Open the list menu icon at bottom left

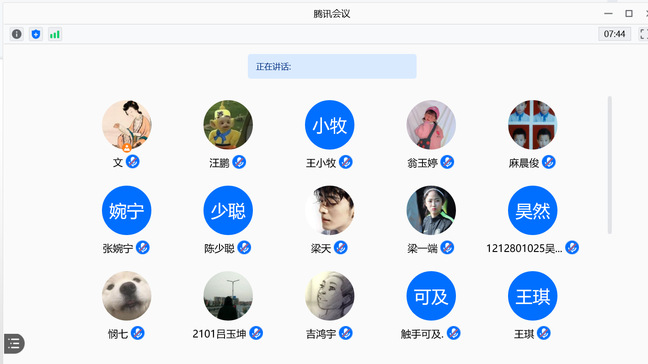[14, 343]
